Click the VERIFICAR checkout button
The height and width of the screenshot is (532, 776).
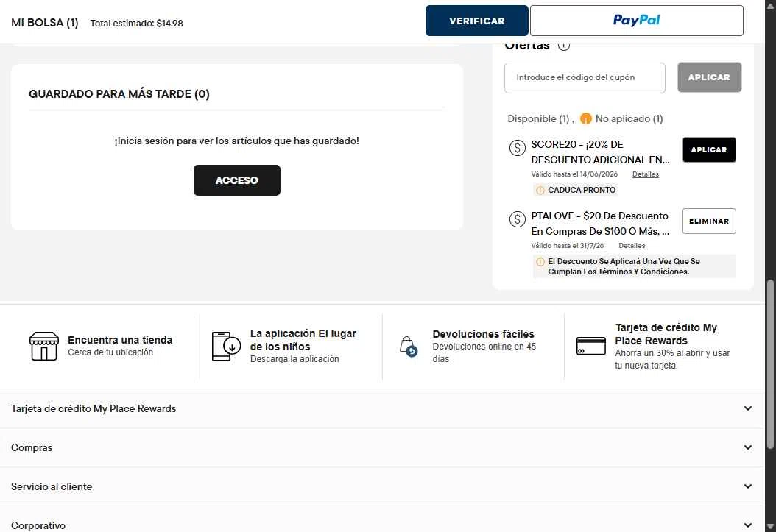click(477, 21)
